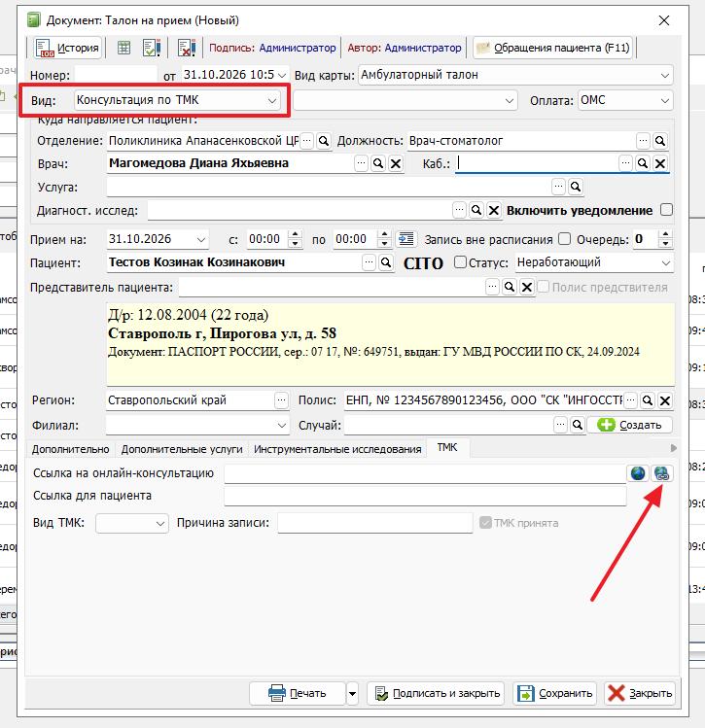Expand the date dropdown next to от
Screen dimensions: 705x728
282,75
